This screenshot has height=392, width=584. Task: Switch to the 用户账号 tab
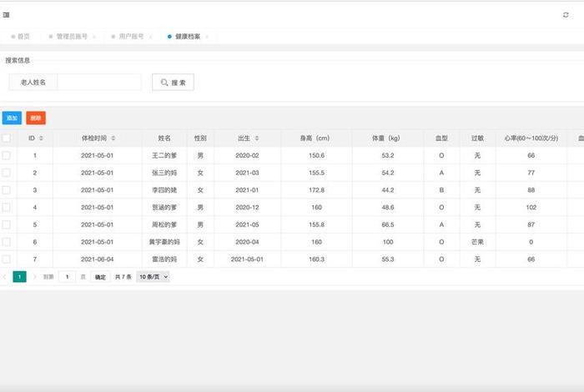pos(128,37)
